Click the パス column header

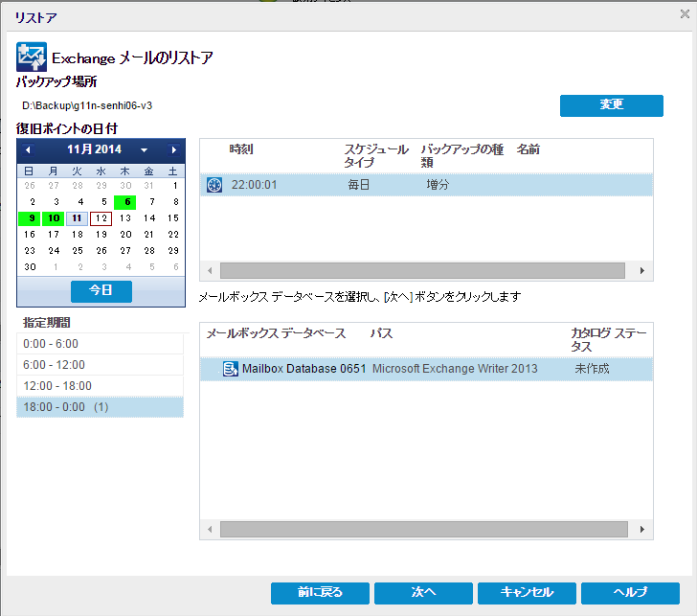[x=381, y=333]
